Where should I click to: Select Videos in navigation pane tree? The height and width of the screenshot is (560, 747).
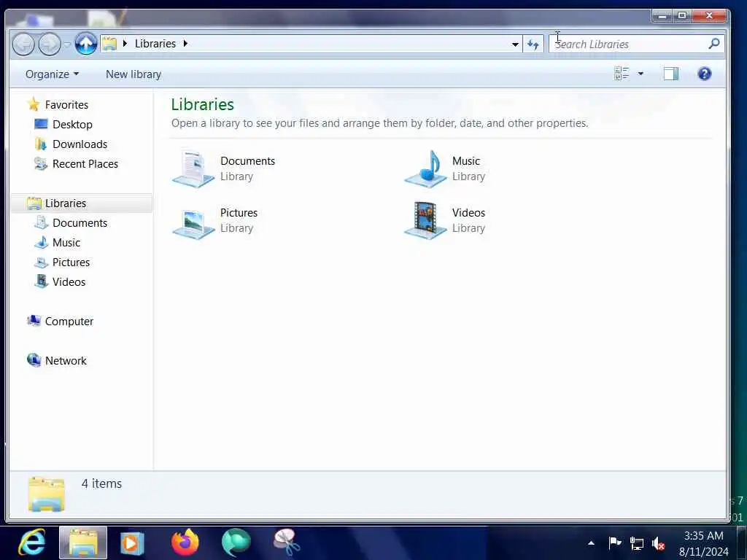click(x=69, y=282)
